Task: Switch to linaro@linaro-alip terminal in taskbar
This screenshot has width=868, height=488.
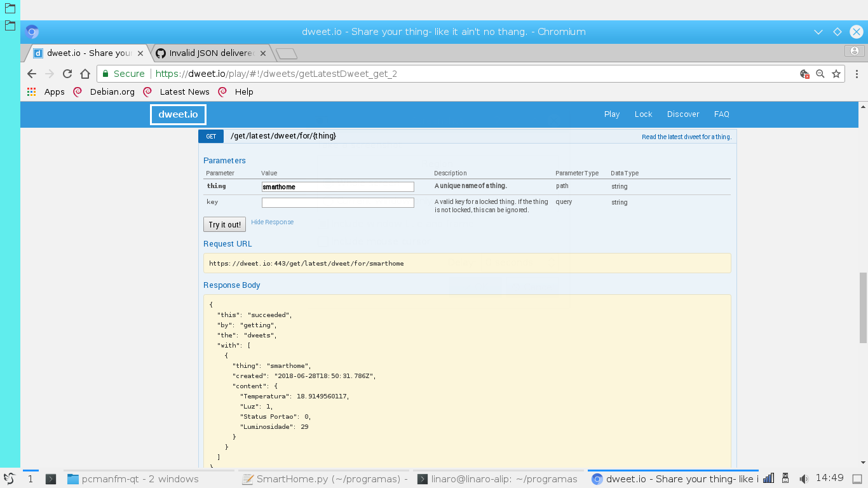Action: 499,479
